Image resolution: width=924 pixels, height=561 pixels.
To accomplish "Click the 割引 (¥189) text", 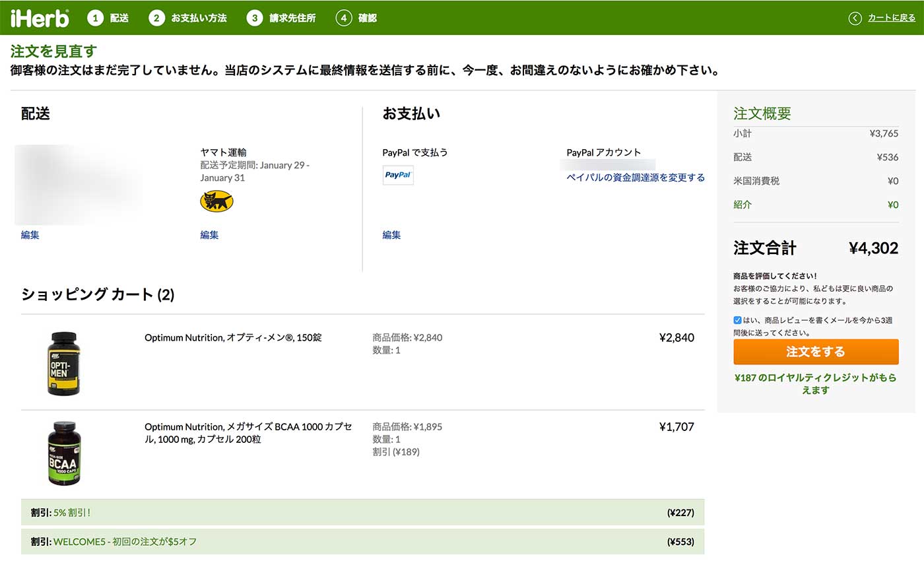I will click(x=396, y=452).
